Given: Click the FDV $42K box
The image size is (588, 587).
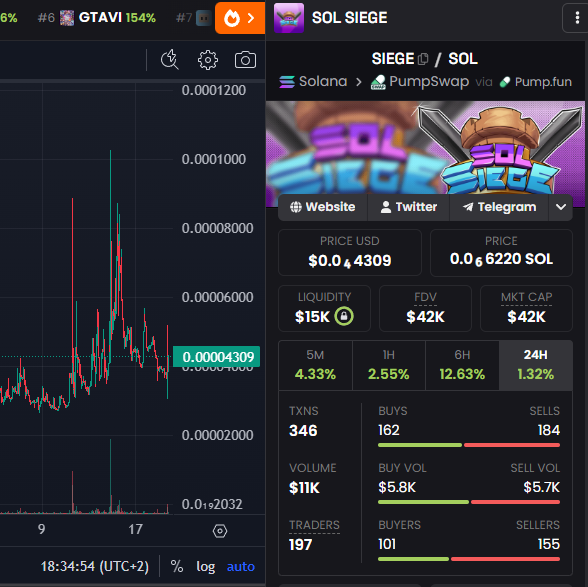Looking at the screenshot, I should click(425, 308).
